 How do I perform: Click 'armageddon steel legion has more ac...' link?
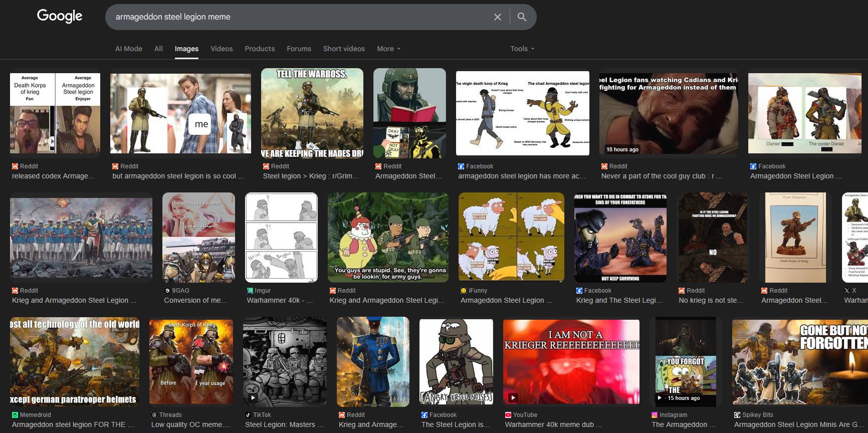pyautogui.click(x=522, y=176)
